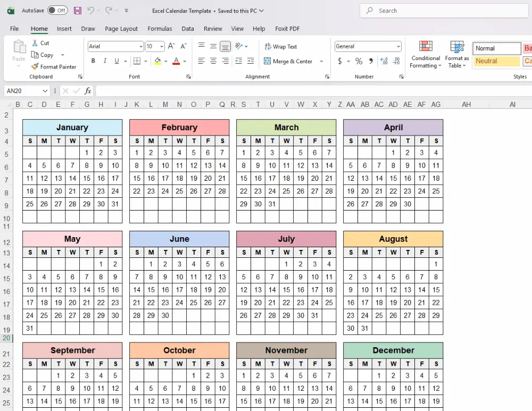Open the Font name dropdown

coord(141,46)
